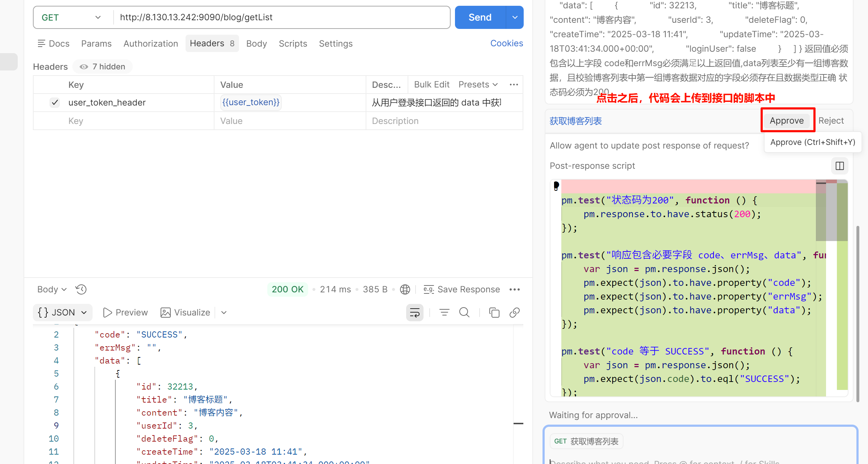868x464 pixels.
Task: Expand the Send button arrow options
Action: [515, 17]
